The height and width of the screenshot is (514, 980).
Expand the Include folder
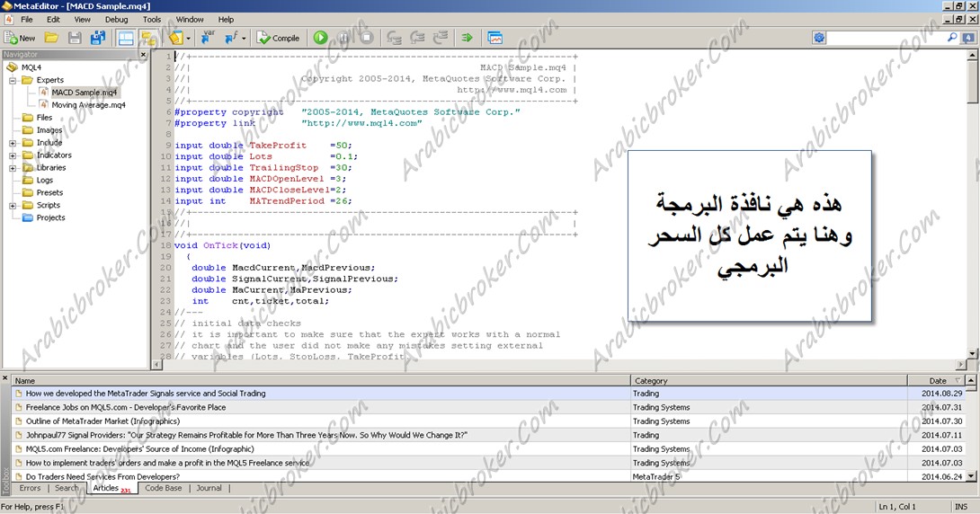pyautogui.click(x=13, y=143)
